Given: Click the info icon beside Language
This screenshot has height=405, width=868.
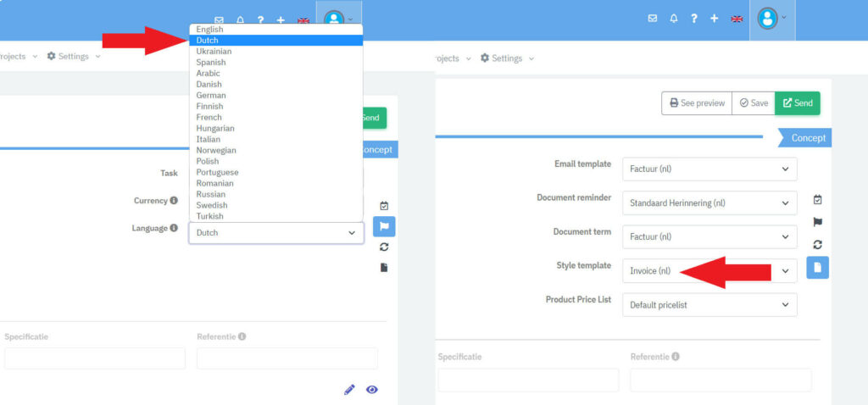Looking at the screenshot, I should [174, 228].
